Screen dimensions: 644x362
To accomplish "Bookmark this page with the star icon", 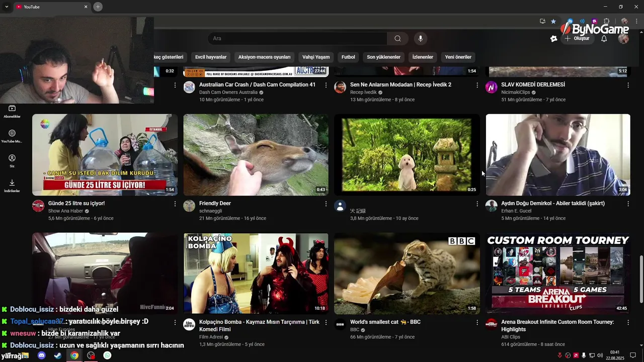I will pos(553,21).
